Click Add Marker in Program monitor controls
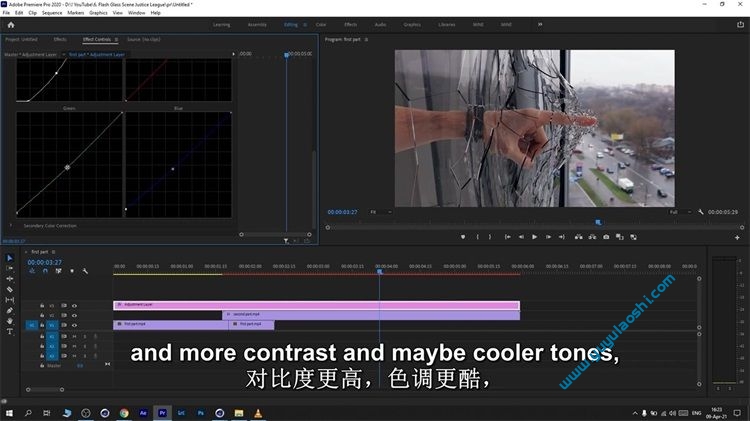This screenshot has height=421, width=750. (x=463, y=237)
